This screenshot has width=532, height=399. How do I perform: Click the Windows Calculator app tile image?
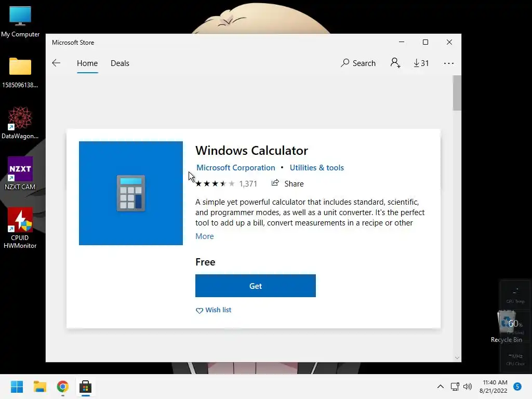131,193
